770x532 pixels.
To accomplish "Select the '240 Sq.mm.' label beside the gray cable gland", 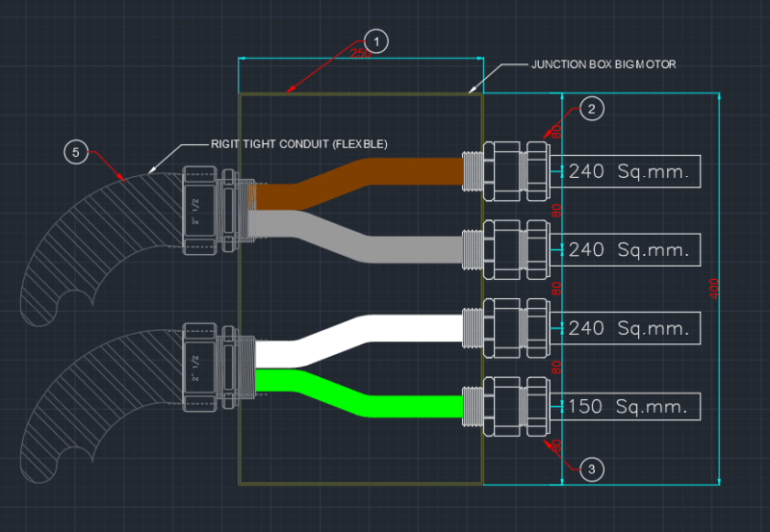I will [x=630, y=250].
